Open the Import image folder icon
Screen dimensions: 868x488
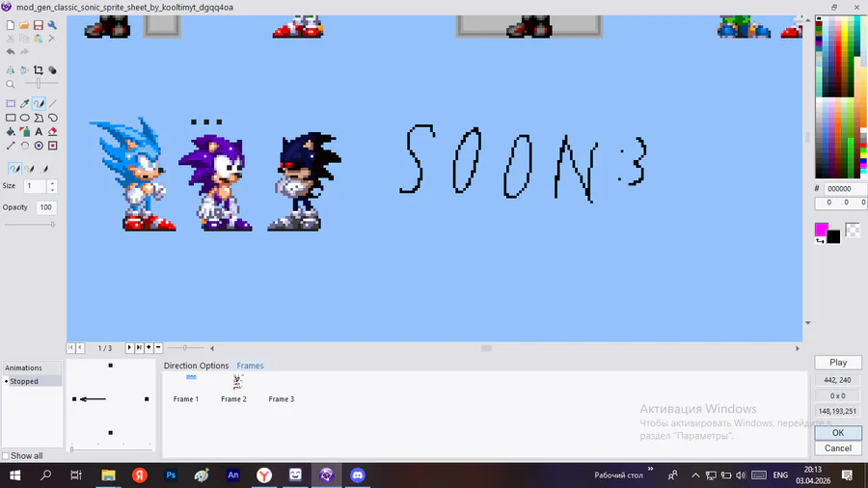24,25
